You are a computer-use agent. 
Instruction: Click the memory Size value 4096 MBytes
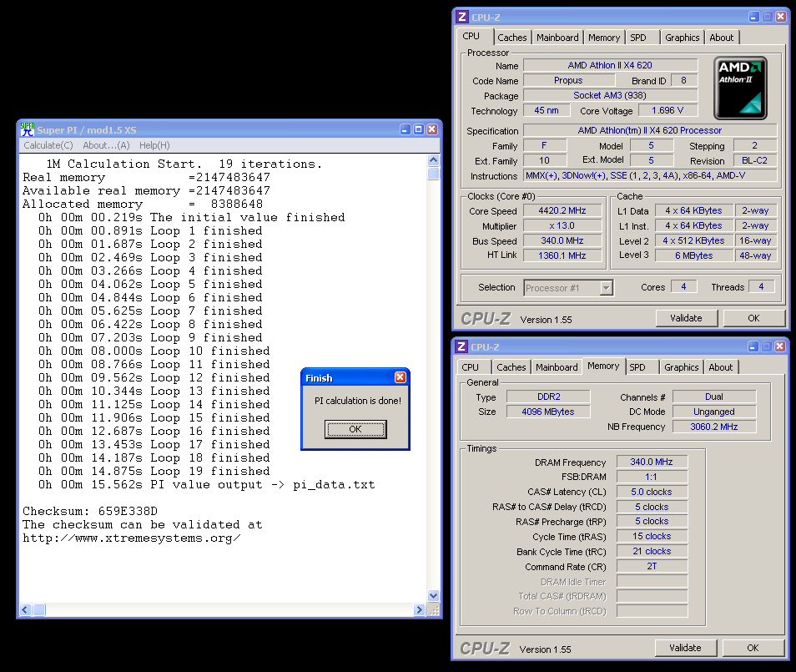click(x=548, y=412)
